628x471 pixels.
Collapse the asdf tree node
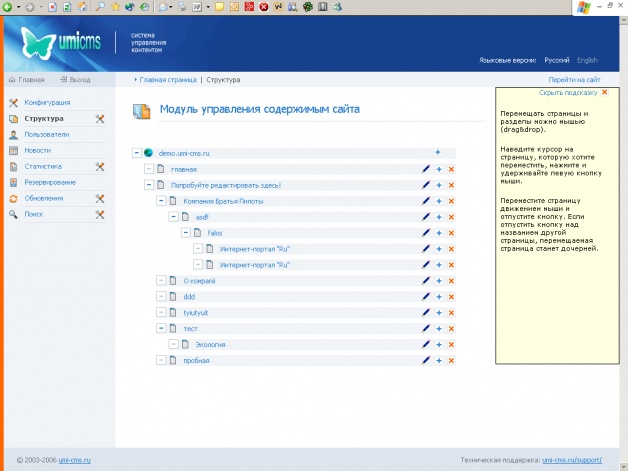[173, 217]
